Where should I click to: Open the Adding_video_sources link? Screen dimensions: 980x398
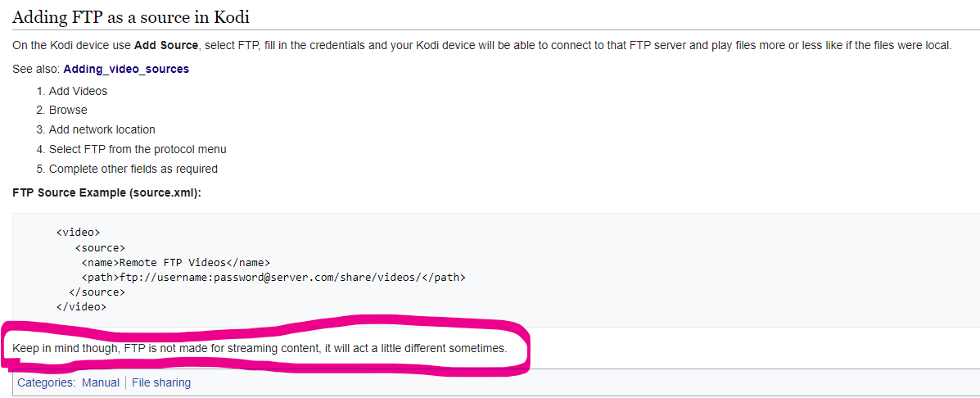(x=125, y=70)
